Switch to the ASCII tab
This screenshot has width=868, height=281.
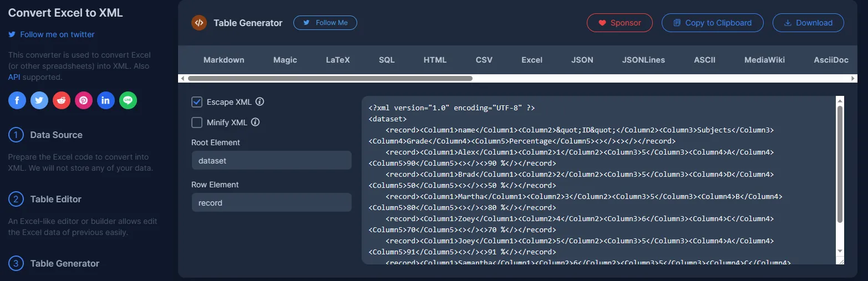[704, 60]
